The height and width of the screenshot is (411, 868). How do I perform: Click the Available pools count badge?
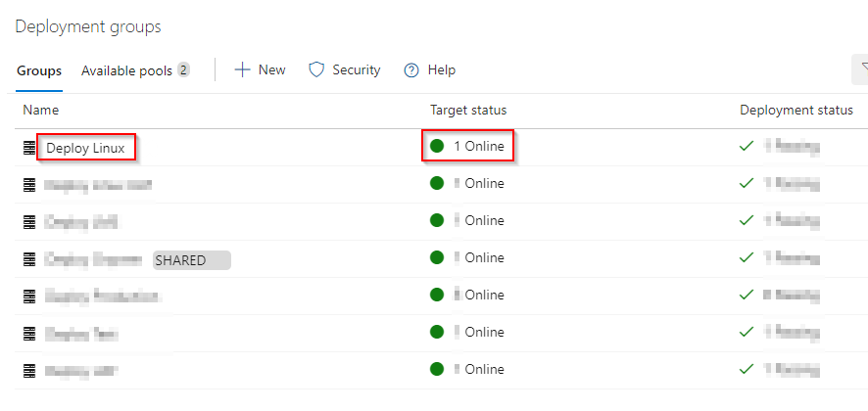pyautogui.click(x=183, y=70)
